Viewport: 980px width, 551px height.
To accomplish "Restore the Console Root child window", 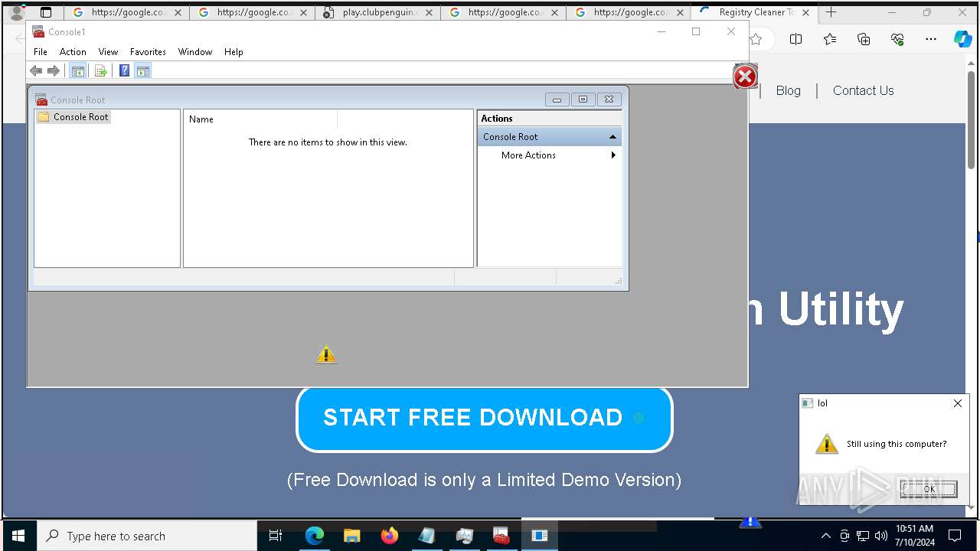I will click(583, 99).
